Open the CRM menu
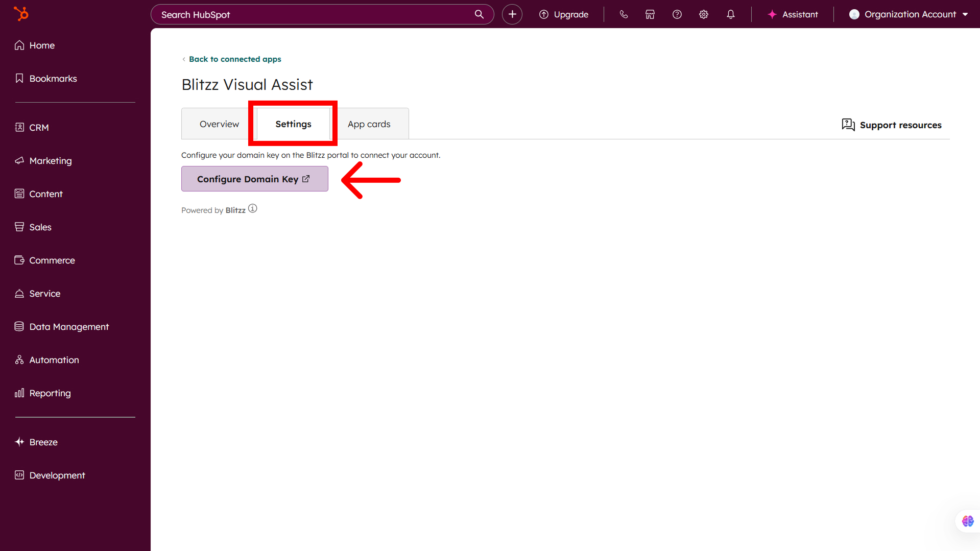This screenshot has width=980, height=551. pos(32,128)
